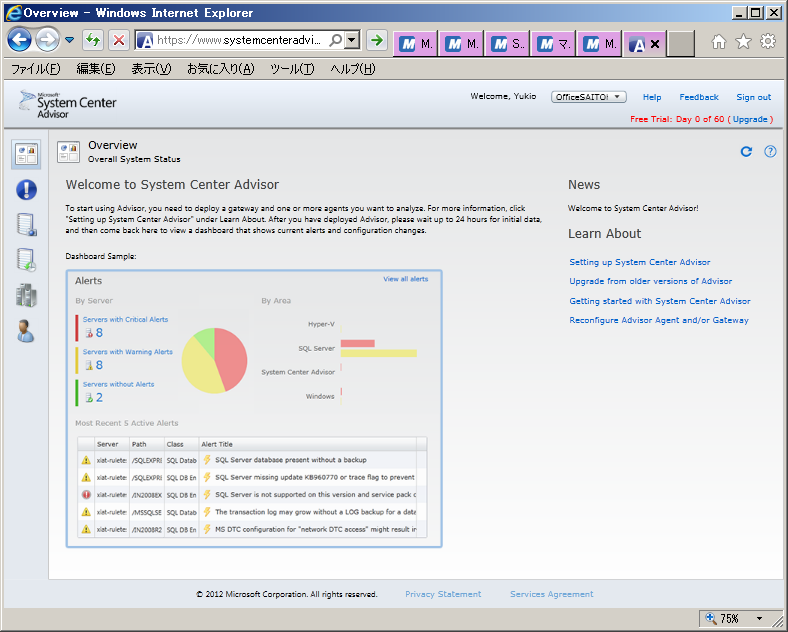Image resolution: width=788 pixels, height=632 pixels.
Task: Open the お気に入り(A) menu
Action: click(x=220, y=69)
